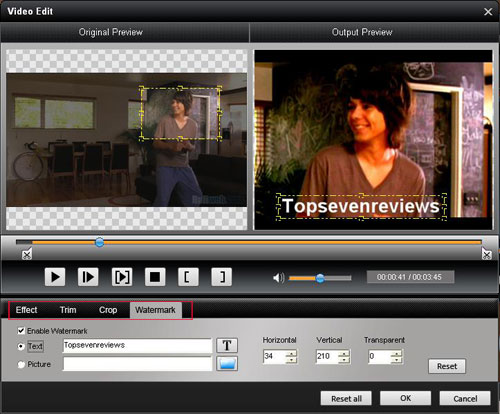500x414 pixels.
Task: Click the volume slider knob
Action: pyautogui.click(x=320, y=278)
